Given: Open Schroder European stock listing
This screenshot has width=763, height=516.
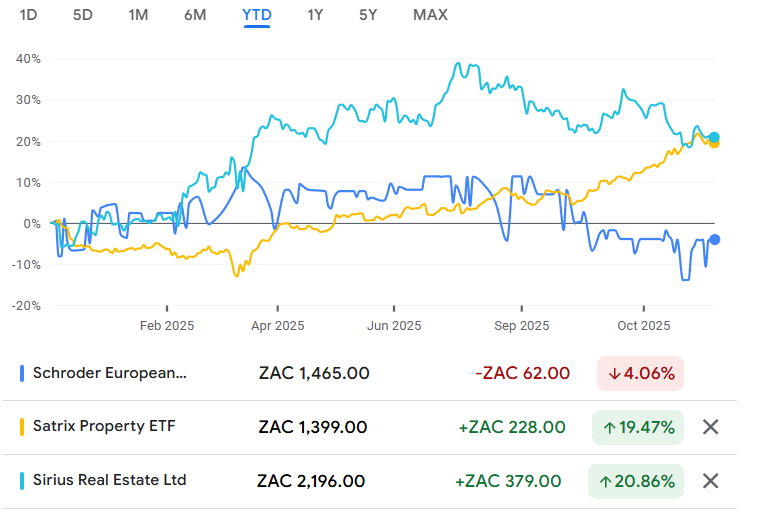Looking at the screenshot, I should tap(110, 373).
